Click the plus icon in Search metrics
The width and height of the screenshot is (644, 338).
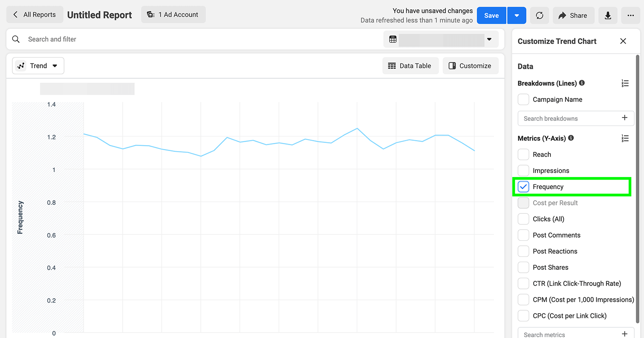tap(625, 334)
